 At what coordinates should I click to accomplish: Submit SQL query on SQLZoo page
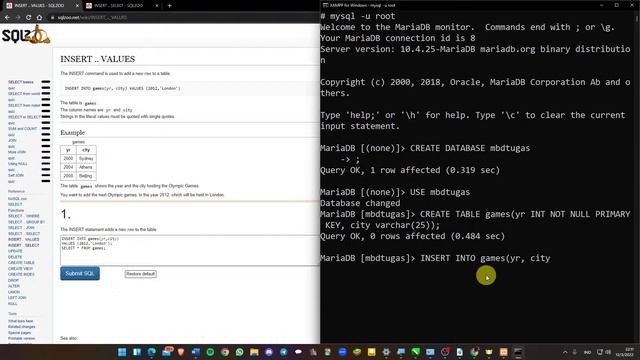pyautogui.click(x=80, y=273)
